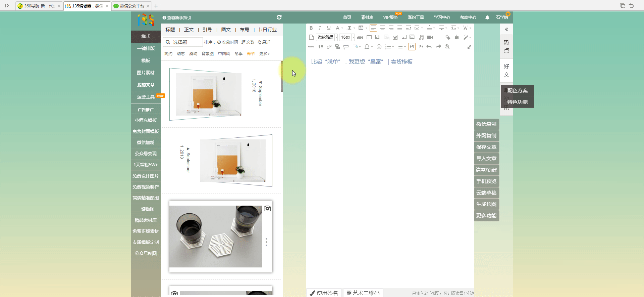
Task: Click the 保存文章 button
Action: pyautogui.click(x=486, y=147)
